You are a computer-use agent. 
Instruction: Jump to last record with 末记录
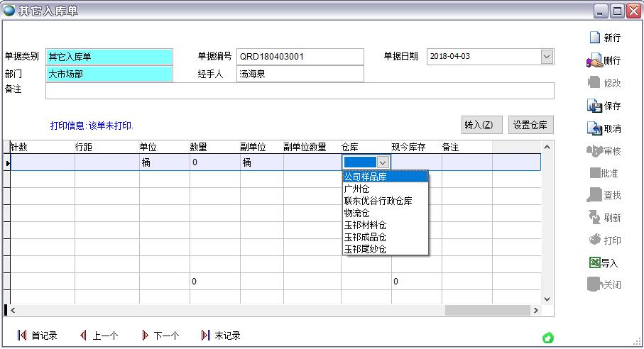coord(206,336)
